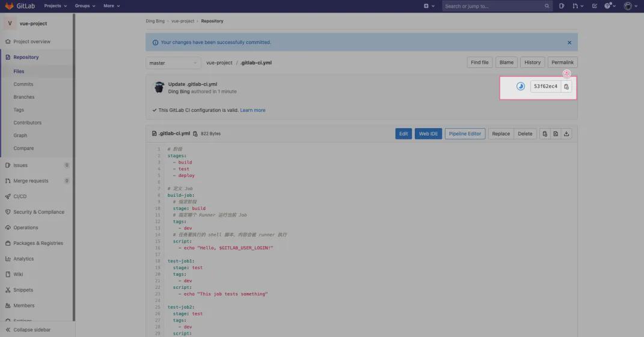Open raw file view icon
The image size is (644, 337).
[556, 134]
